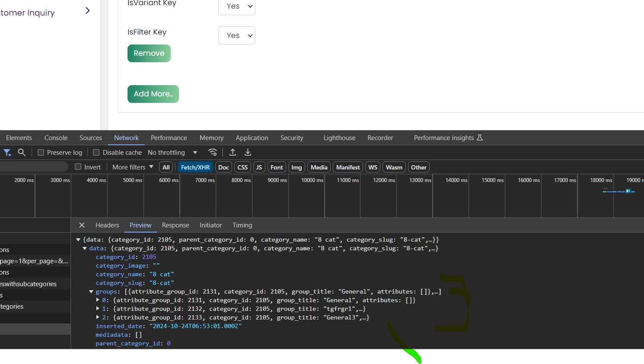
Task: Switch to the Console tab
Action: click(56, 138)
